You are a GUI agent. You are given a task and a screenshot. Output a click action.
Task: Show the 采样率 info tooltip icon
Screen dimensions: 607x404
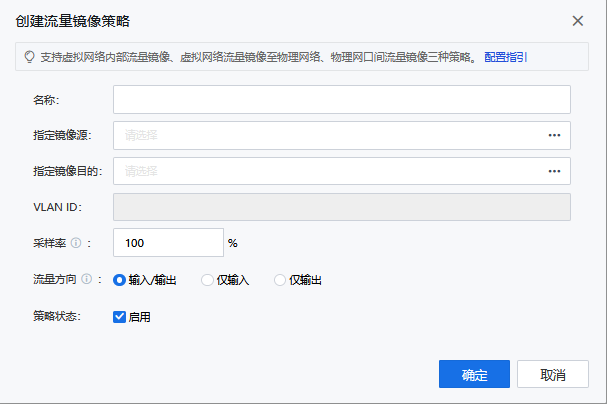tap(76, 243)
